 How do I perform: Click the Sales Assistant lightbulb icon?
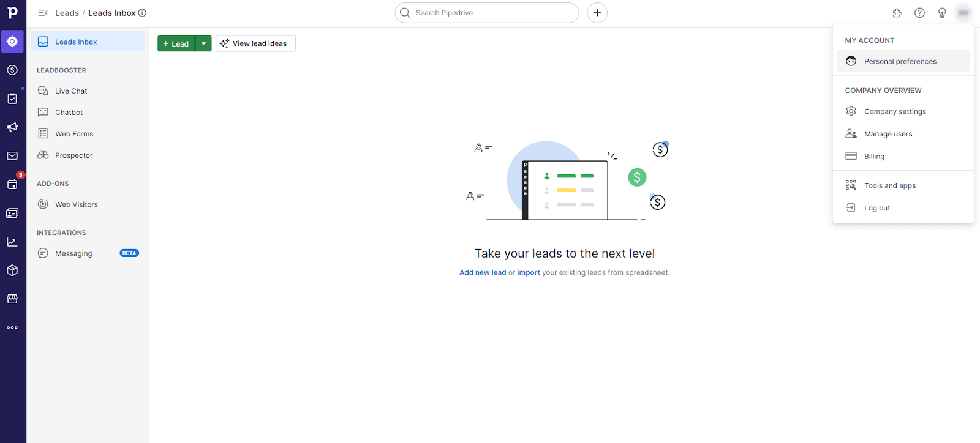coord(942,13)
